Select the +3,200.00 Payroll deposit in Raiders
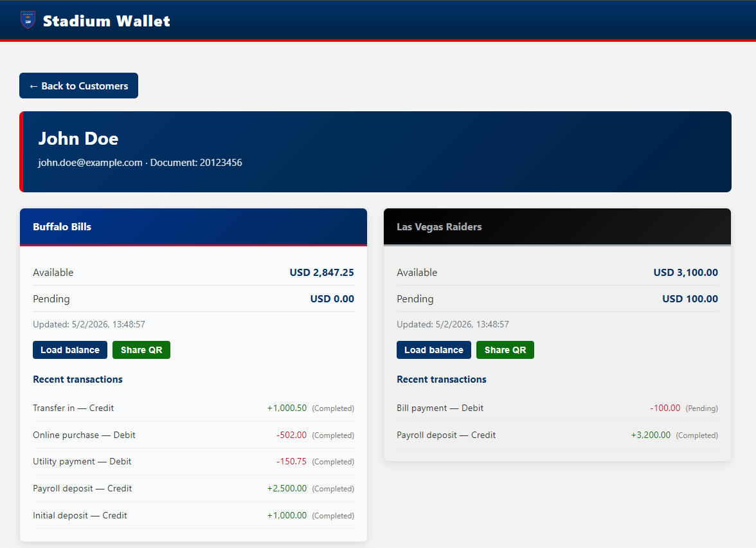Screen dimensions: 756x548 [651, 435]
